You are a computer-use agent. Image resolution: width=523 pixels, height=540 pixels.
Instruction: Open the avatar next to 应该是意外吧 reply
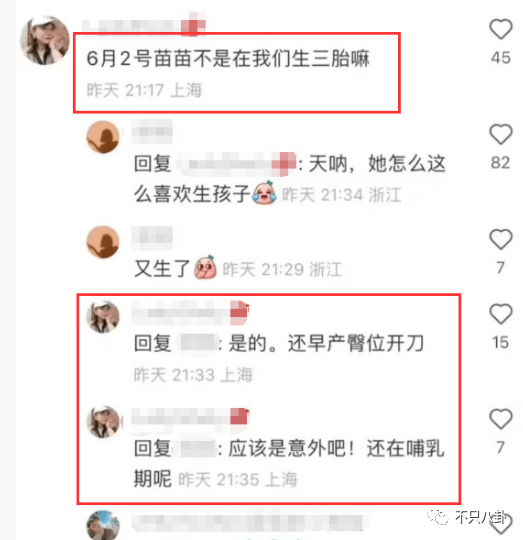click(x=103, y=422)
